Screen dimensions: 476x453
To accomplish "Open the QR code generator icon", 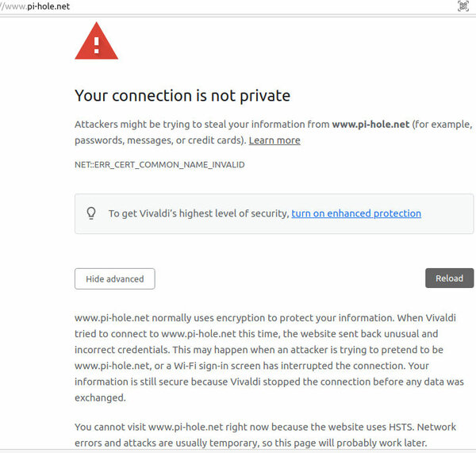I will point(463,6).
